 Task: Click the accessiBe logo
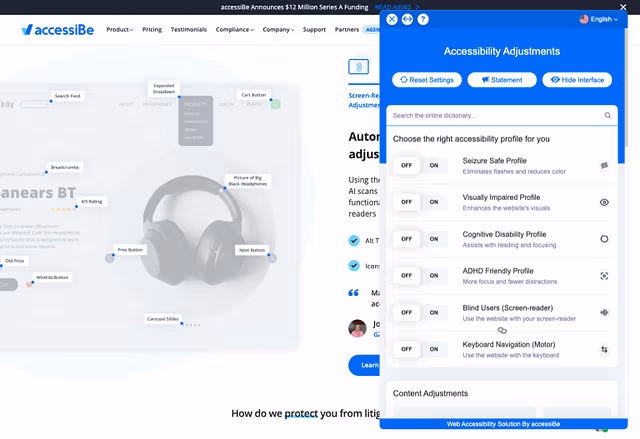(58, 30)
